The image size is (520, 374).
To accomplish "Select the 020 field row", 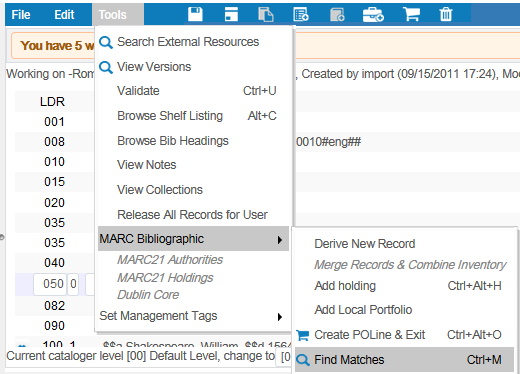I will point(54,202).
